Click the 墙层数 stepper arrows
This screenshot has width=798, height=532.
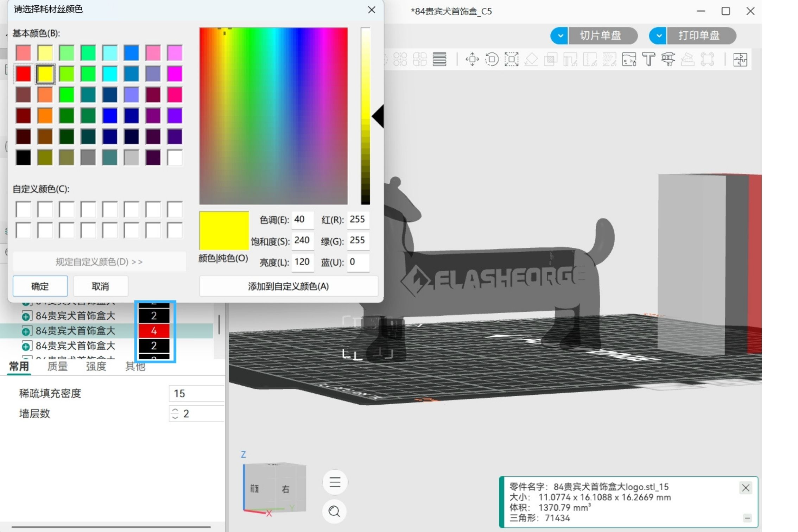175,413
